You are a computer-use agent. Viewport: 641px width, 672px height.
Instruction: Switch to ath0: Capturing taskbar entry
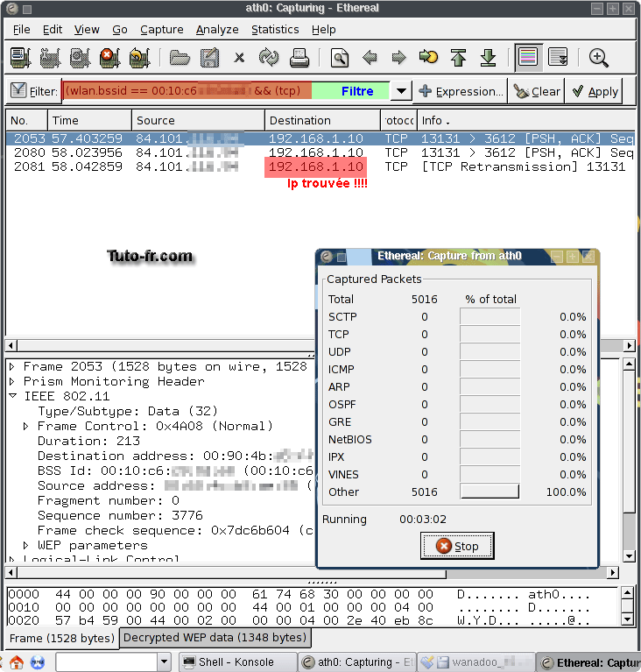pyautogui.click(x=356, y=662)
